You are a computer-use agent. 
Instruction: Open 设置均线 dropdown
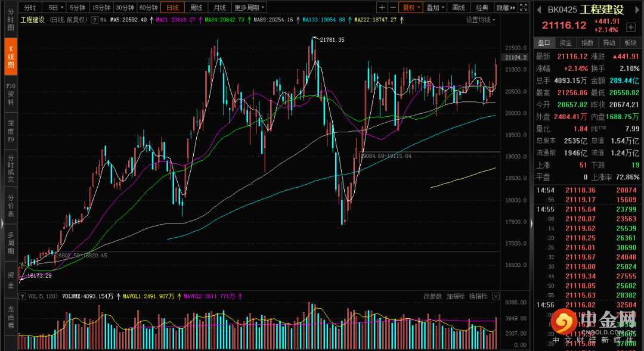(x=481, y=20)
